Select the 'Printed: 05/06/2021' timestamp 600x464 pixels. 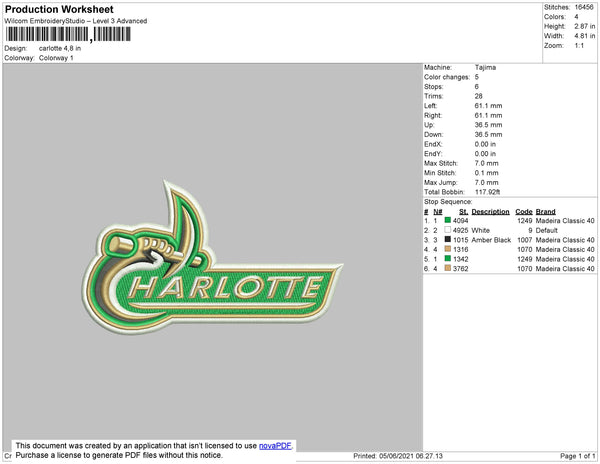[398, 456]
